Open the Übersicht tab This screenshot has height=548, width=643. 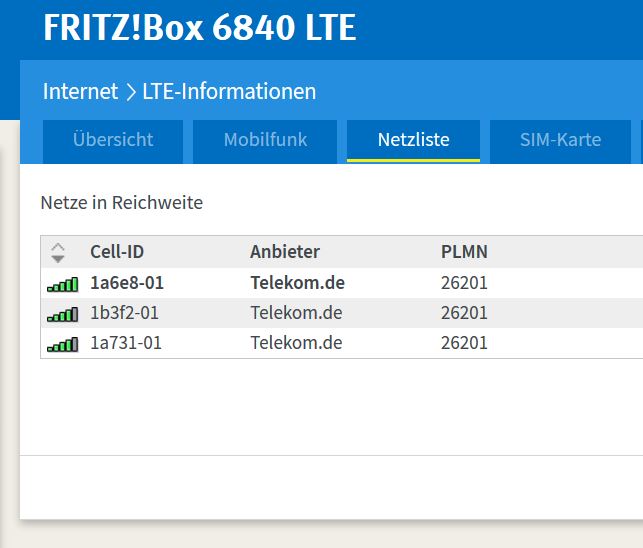(113, 141)
